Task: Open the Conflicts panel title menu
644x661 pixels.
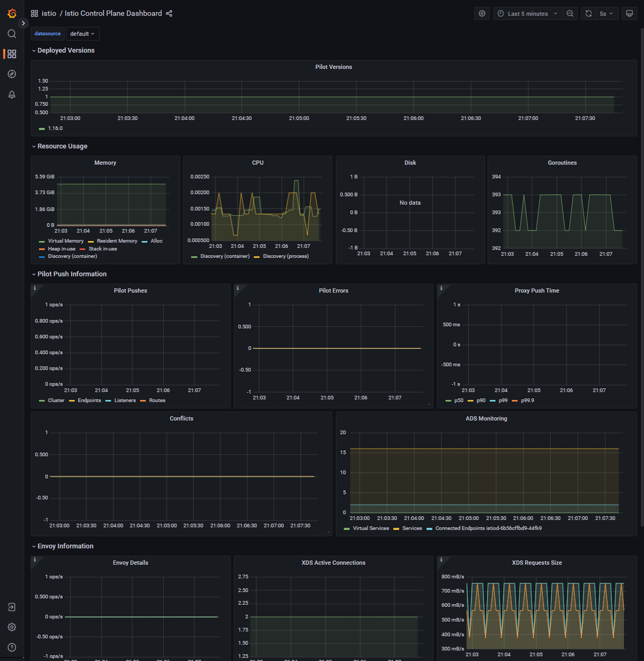Action: 181,418
